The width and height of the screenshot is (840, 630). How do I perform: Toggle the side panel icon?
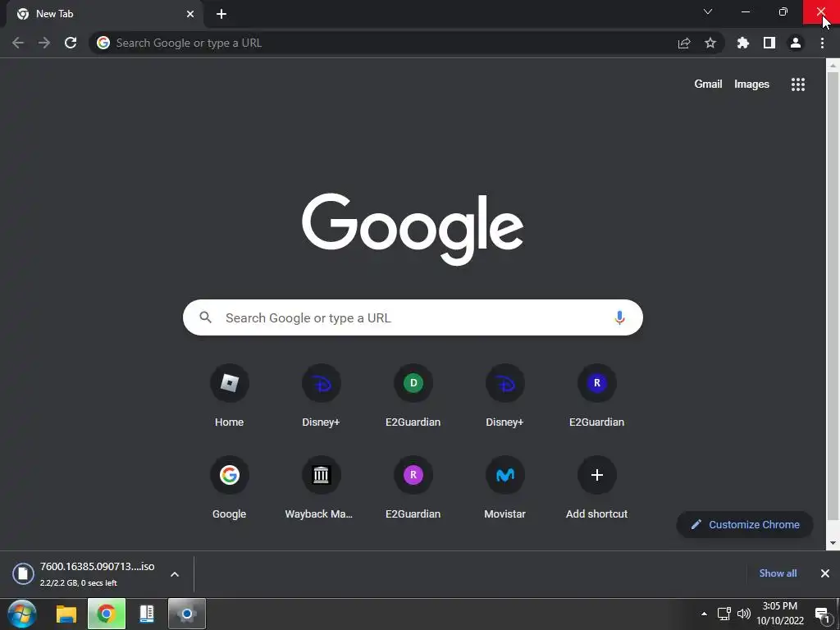769,43
